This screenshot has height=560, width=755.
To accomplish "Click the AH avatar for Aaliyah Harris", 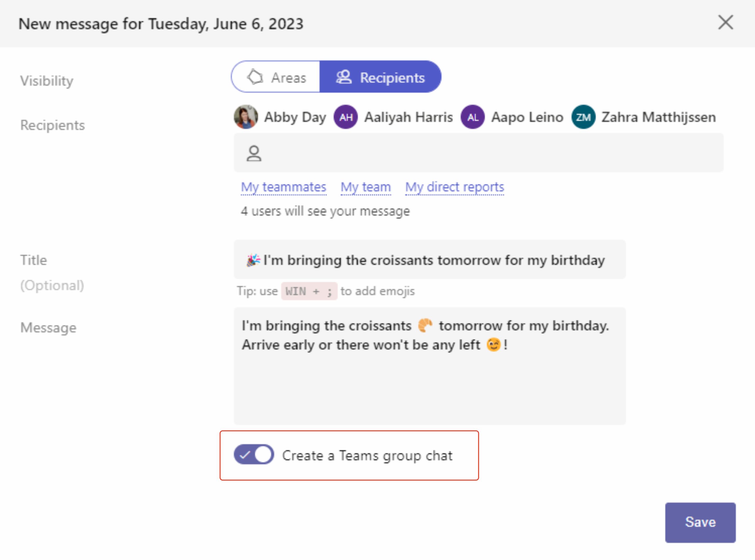I will tap(346, 117).
